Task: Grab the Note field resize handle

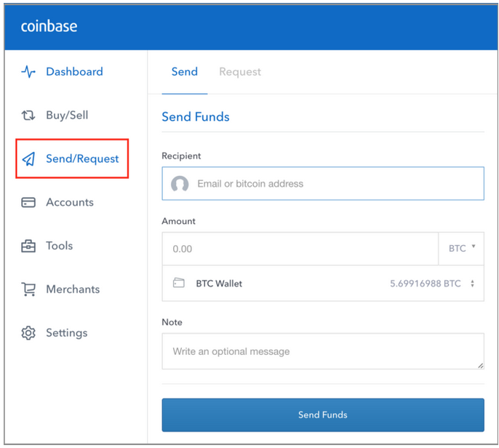Action: click(x=480, y=366)
